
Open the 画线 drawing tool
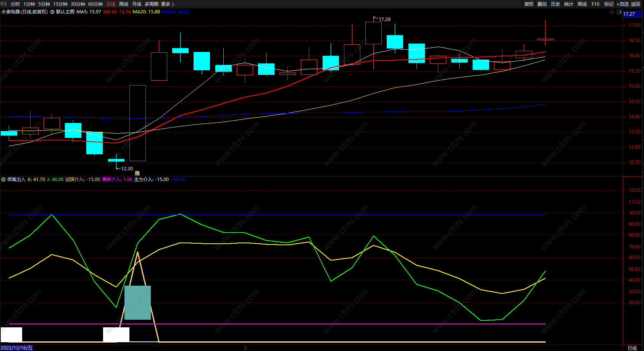582,4
